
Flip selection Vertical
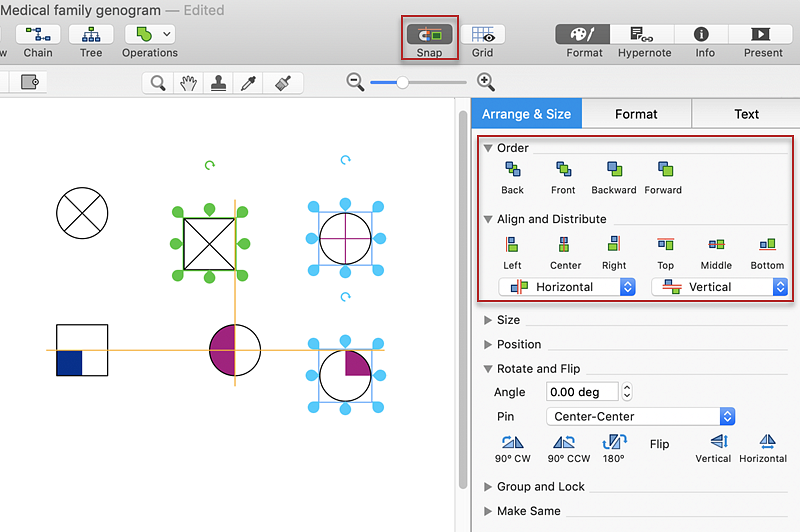pyautogui.click(x=713, y=449)
